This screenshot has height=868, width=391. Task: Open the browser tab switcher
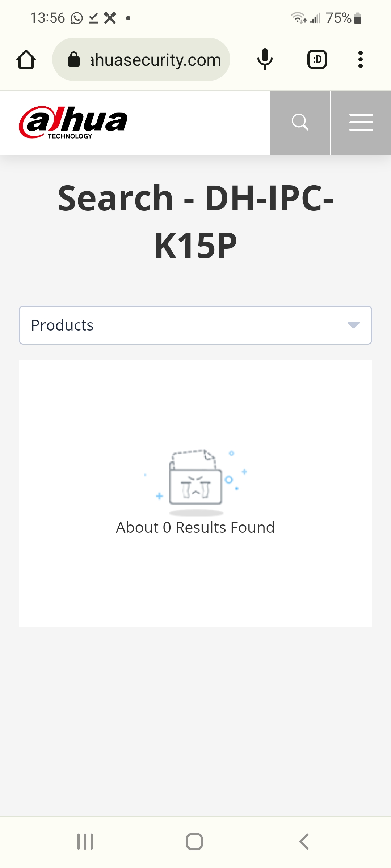point(317,59)
